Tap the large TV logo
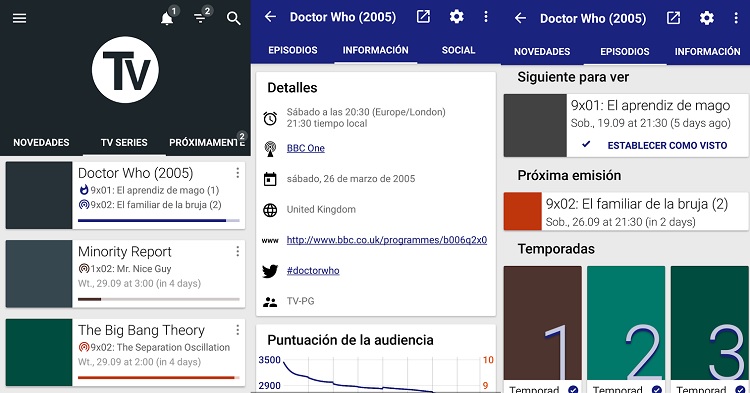Image resolution: width=750 pixels, height=393 pixels. pyautogui.click(x=125, y=70)
